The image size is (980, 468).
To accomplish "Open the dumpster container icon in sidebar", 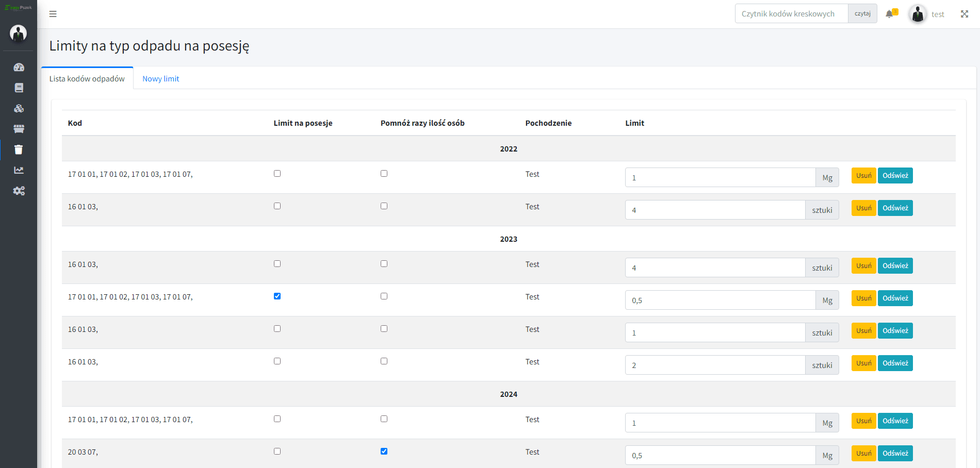I will coord(19,129).
